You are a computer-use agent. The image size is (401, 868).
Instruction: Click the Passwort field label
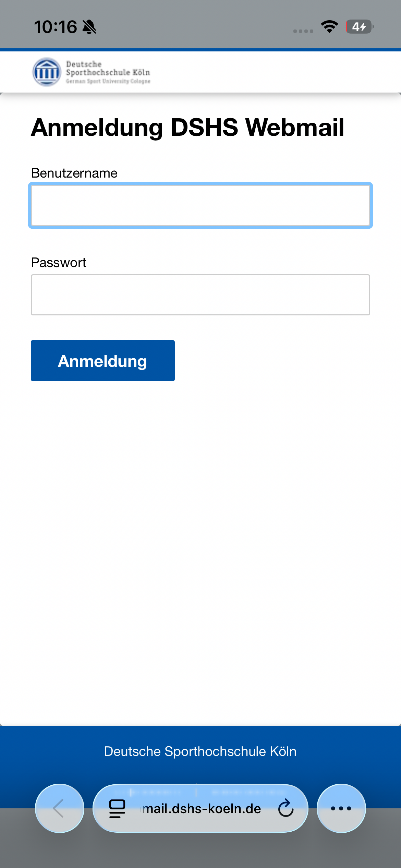58,263
